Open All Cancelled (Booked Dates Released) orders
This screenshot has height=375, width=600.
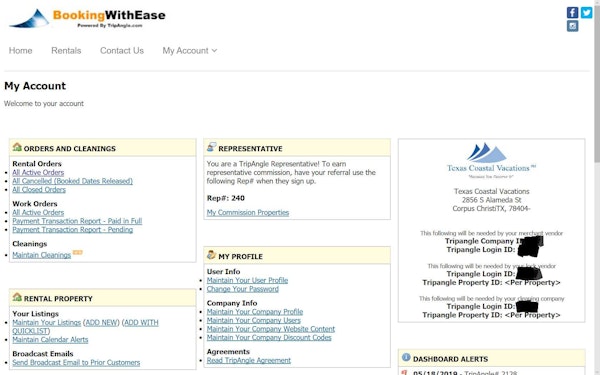click(72, 181)
